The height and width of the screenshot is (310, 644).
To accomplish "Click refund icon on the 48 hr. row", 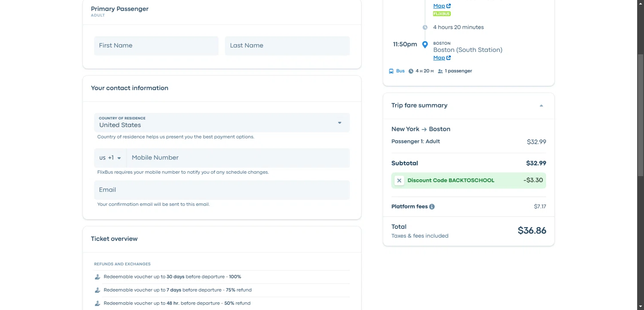I will tap(97, 304).
